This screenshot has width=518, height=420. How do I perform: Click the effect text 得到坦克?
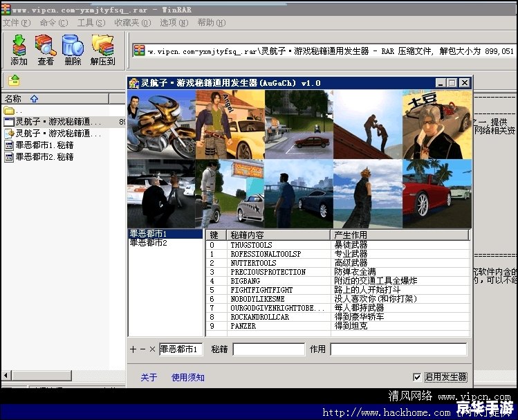click(351, 326)
